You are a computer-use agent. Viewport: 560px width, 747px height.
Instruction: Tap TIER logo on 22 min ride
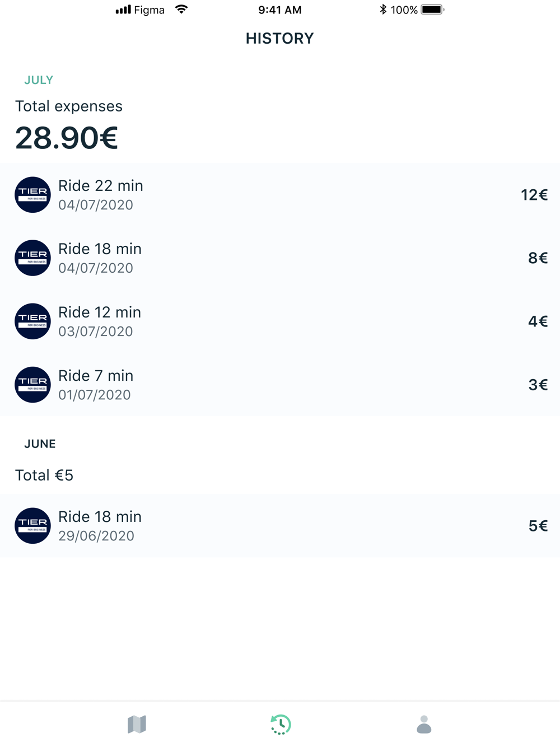pos(32,195)
